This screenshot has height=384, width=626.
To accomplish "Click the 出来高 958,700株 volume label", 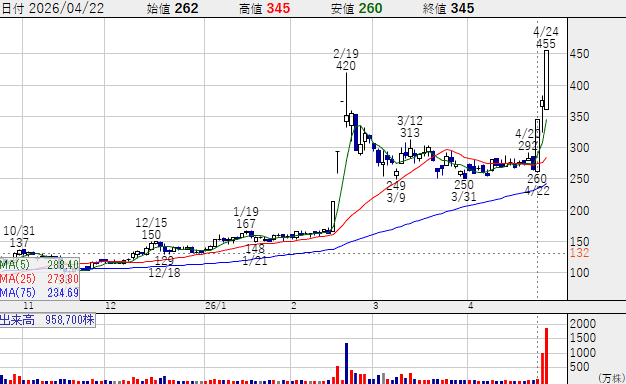I will click(x=47, y=320).
